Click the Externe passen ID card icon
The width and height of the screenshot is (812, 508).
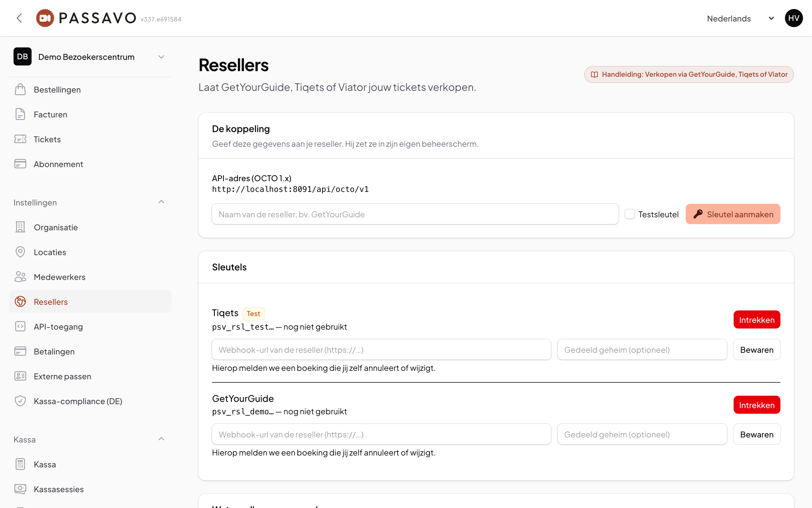coord(20,376)
